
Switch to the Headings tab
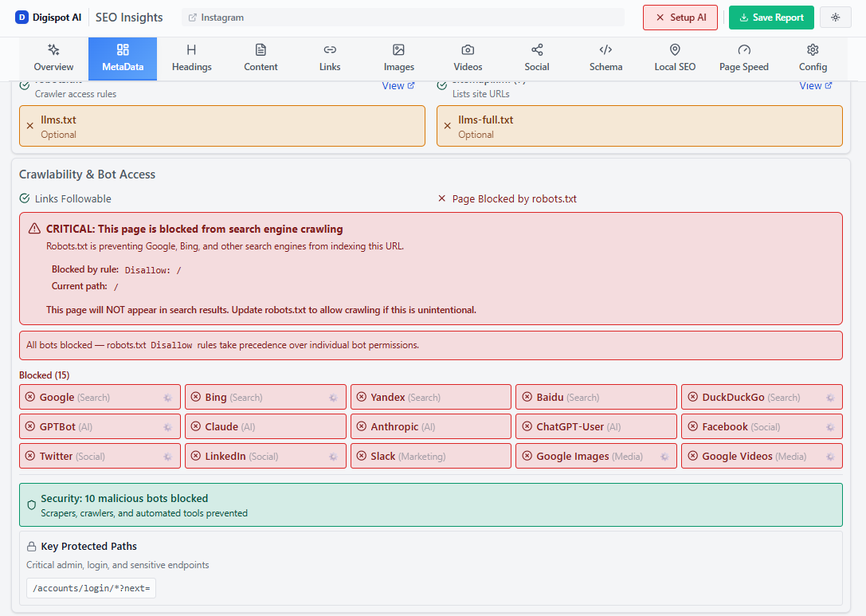click(192, 58)
